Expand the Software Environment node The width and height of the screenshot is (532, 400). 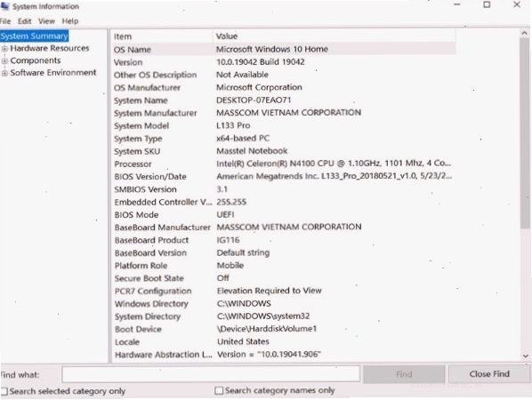tap(4, 73)
